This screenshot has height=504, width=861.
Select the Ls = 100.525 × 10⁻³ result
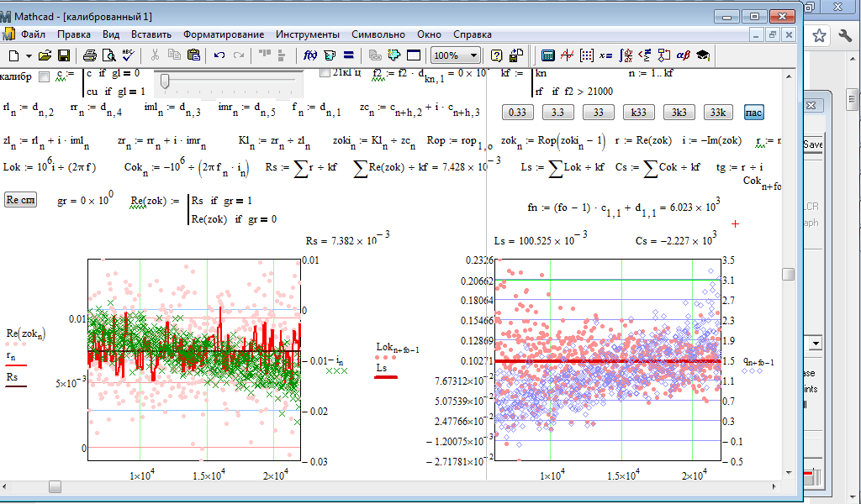pyautogui.click(x=541, y=239)
